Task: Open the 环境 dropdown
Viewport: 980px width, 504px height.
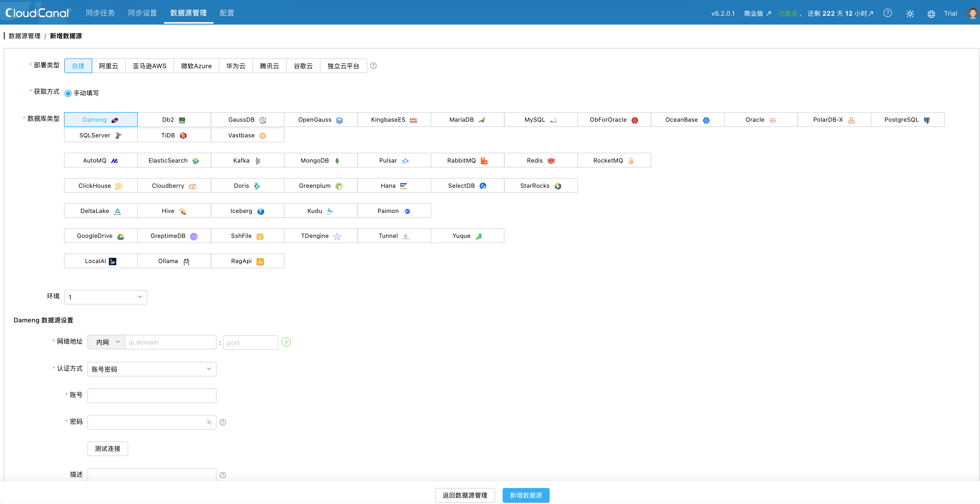Action: pyautogui.click(x=106, y=297)
